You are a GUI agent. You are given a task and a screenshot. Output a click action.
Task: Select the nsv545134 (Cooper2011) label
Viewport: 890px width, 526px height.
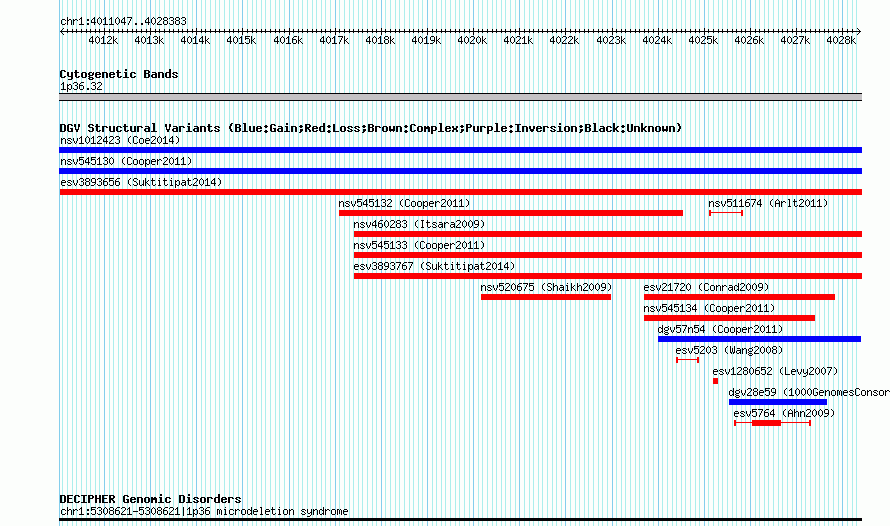tap(709, 308)
